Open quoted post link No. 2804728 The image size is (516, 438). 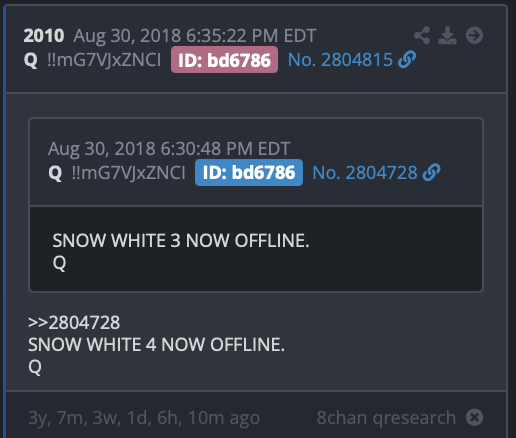(x=365, y=173)
